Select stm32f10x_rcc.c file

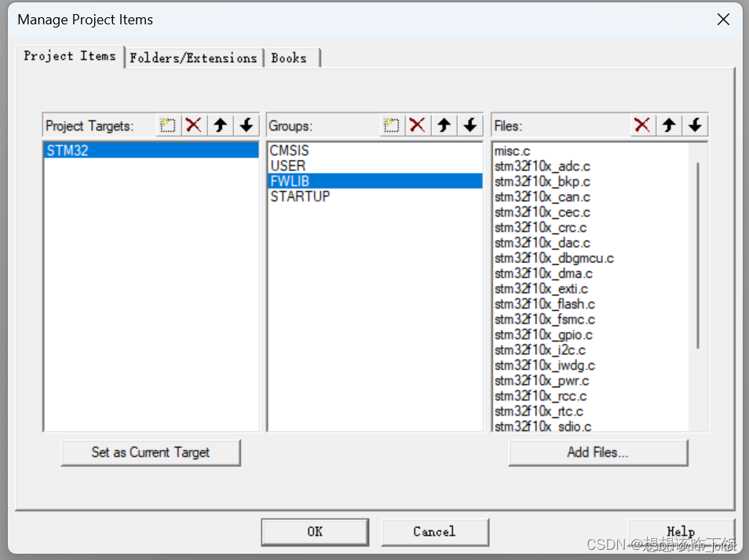coord(591,396)
